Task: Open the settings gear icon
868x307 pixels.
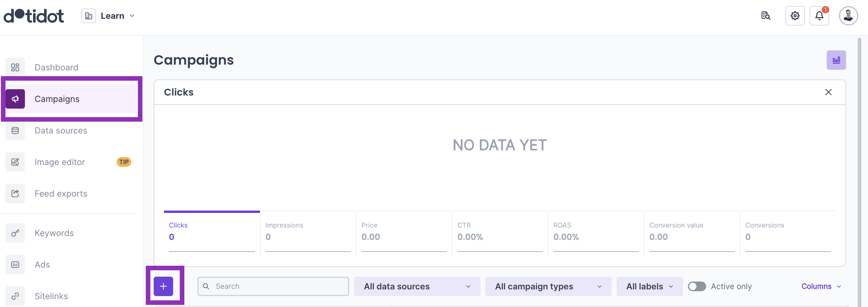Action: coord(795,16)
